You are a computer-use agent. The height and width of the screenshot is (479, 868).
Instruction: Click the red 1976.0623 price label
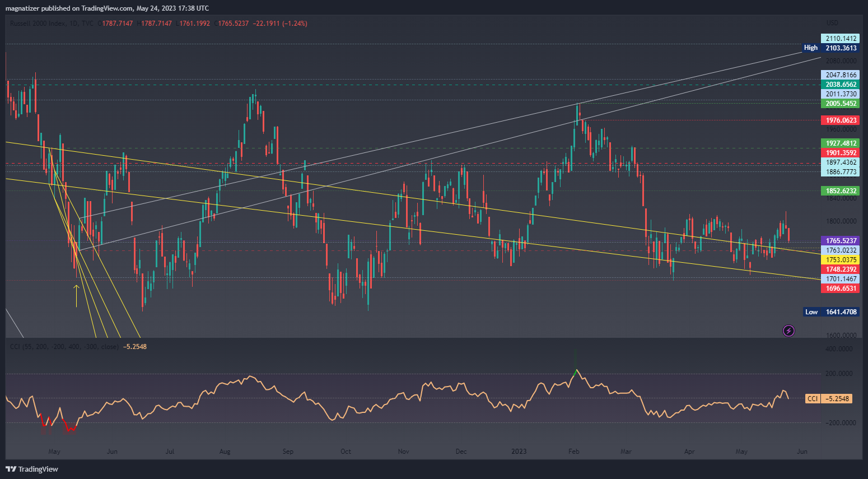click(x=840, y=120)
